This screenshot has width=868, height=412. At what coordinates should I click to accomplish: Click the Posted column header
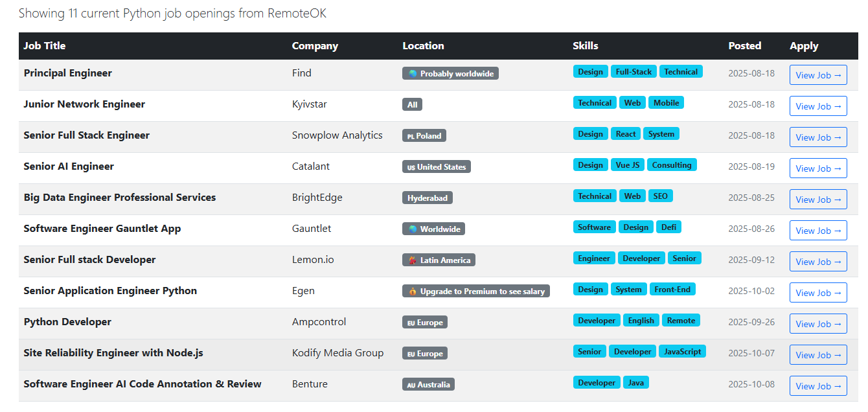tap(744, 46)
